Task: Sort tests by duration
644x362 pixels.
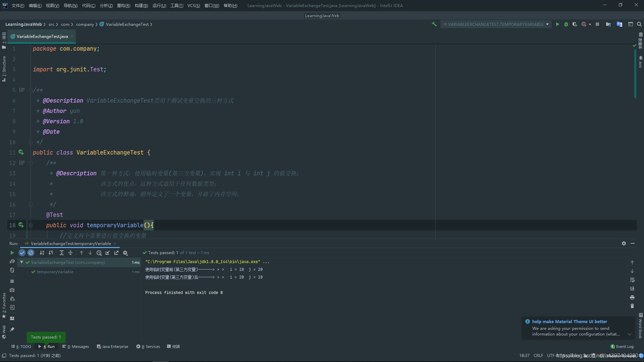Action: pos(51,253)
